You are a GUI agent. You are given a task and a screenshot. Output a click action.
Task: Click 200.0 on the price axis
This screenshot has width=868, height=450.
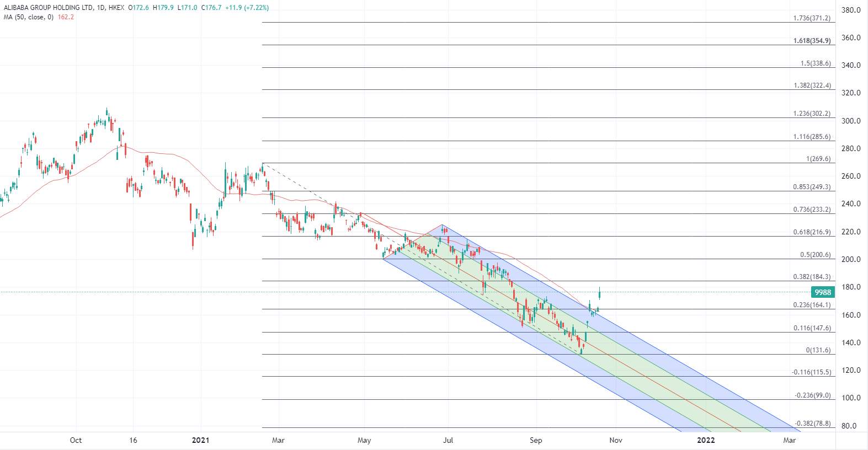850,259
